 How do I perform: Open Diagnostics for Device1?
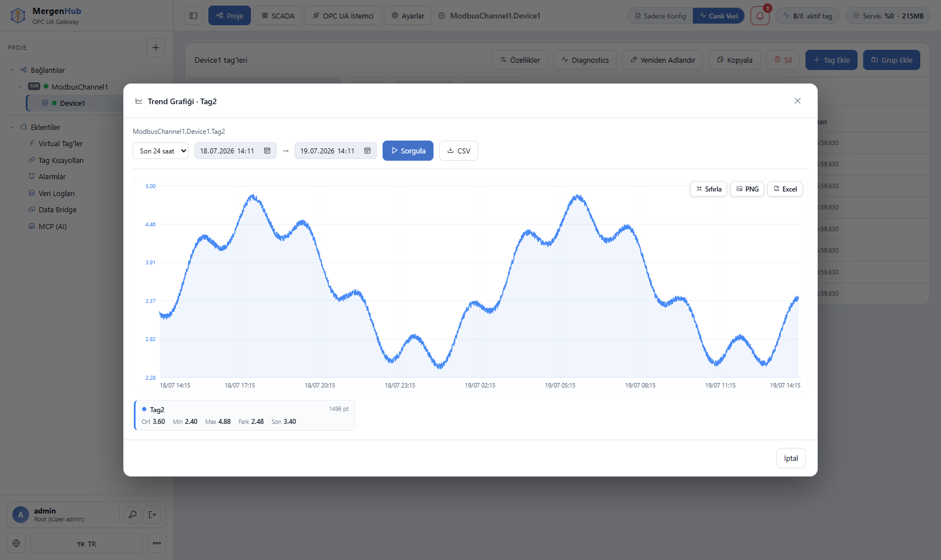(x=585, y=60)
